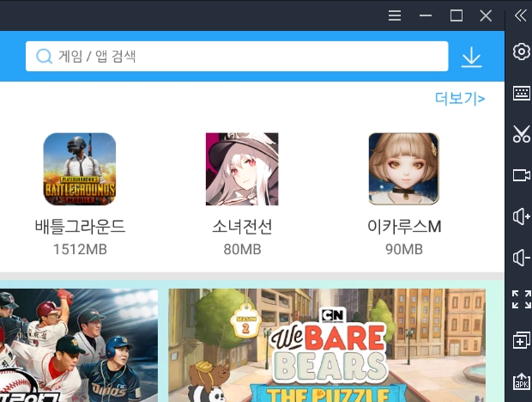
Task: Collapse the sidebar with double-chevron icon
Action: pos(521,15)
